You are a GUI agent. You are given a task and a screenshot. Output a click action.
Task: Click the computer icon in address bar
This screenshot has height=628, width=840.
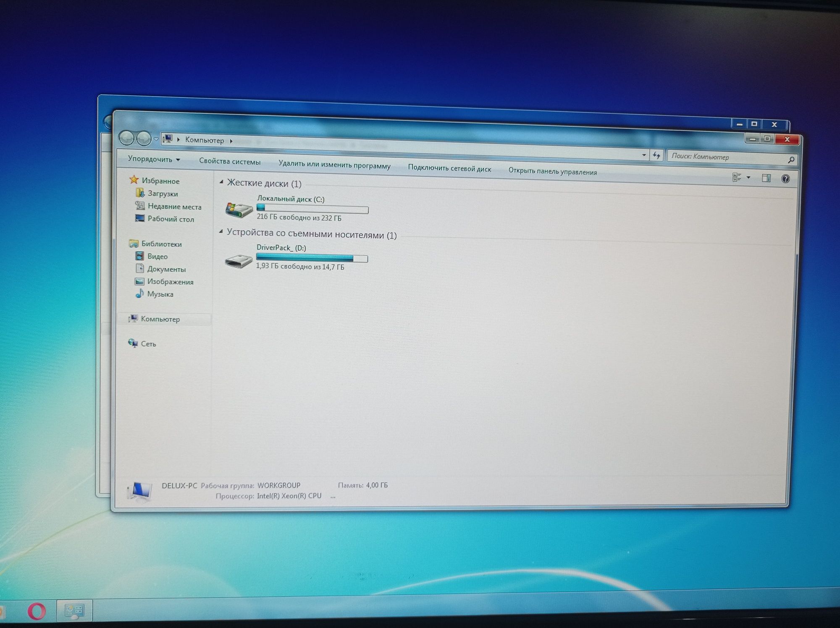pos(168,139)
